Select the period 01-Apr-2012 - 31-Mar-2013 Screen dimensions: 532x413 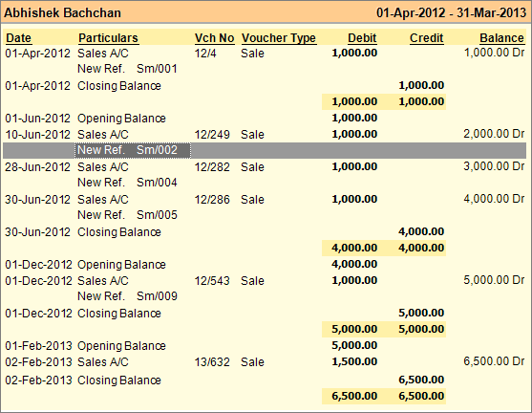click(451, 13)
